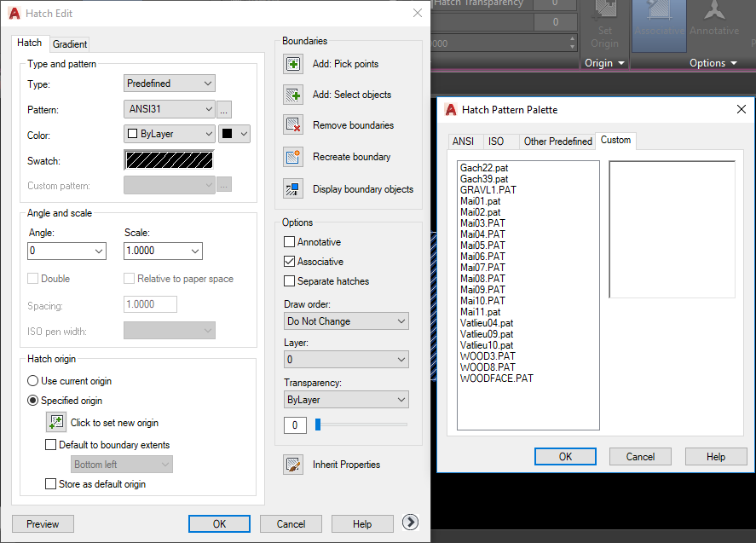This screenshot has height=543, width=756.
Task: Open pattern palette via the ellipsis button
Action: 223,110
